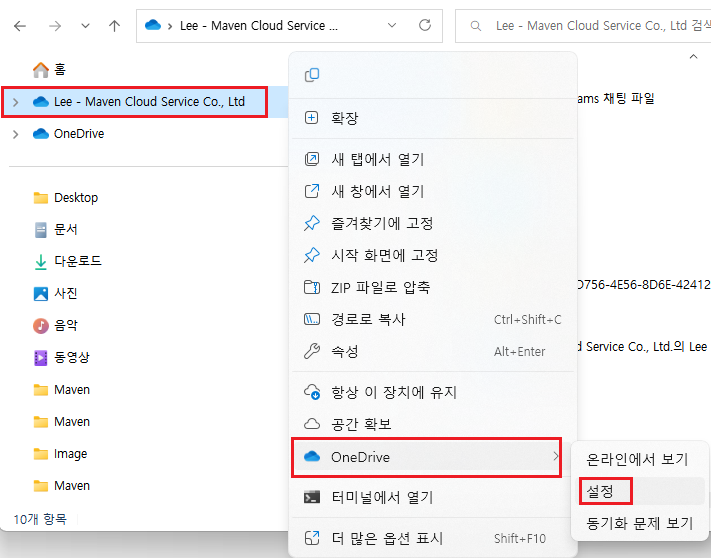Choose ZIP 파일로 압축
Screen dimensions: 711x558
tap(433, 287)
